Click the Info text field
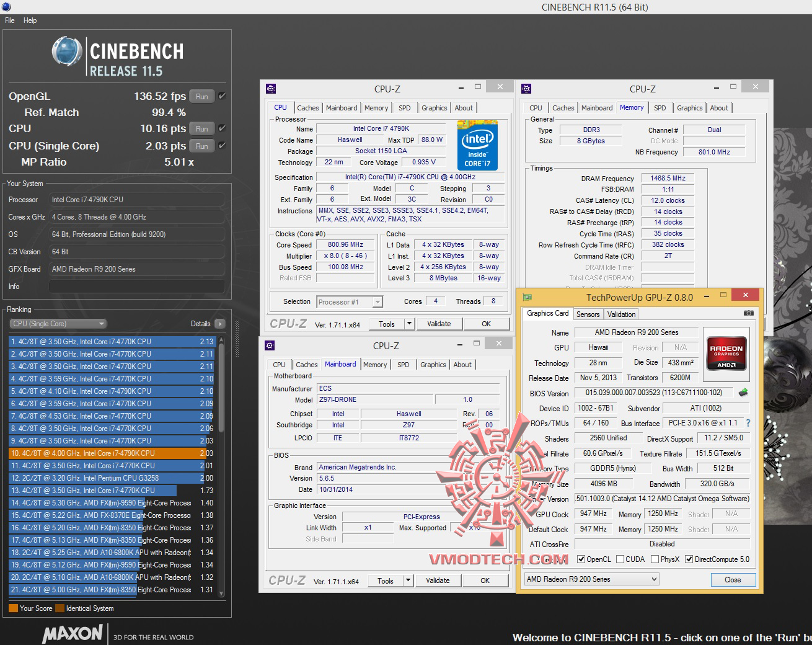This screenshot has width=812, height=645. pyautogui.click(x=136, y=287)
